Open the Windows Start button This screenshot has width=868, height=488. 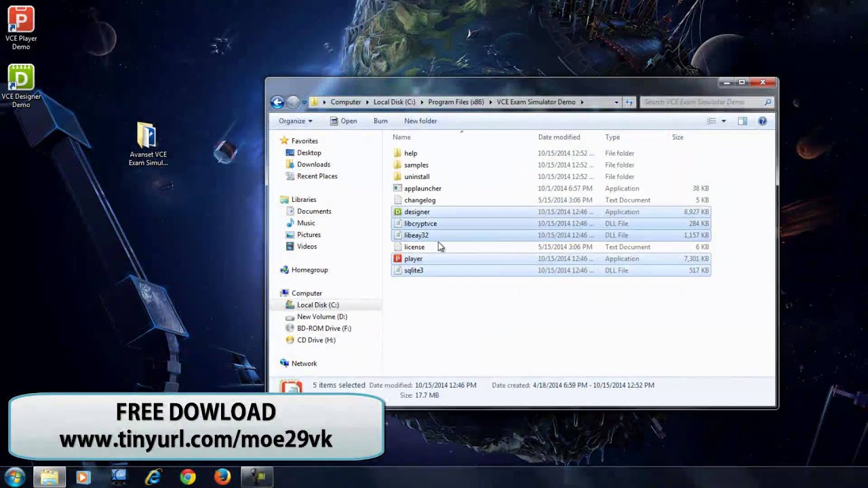[x=15, y=477]
